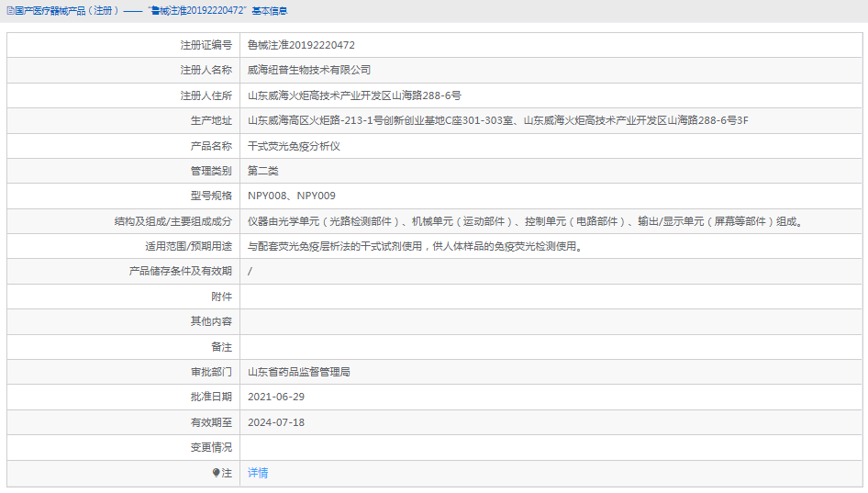Image resolution: width=868 pixels, height=493 pixels.
Task: Select expiry date 2024-07-18
Action: click(275, 422)
